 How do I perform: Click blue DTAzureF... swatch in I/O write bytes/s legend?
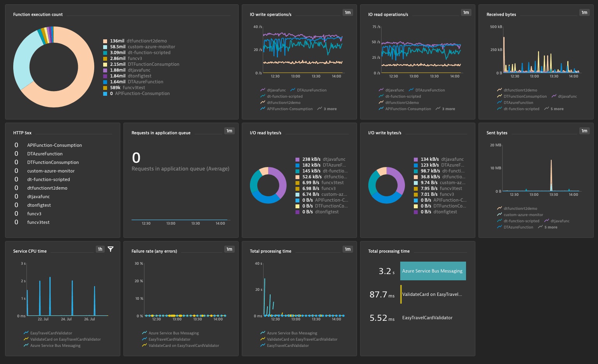(416, 165)
